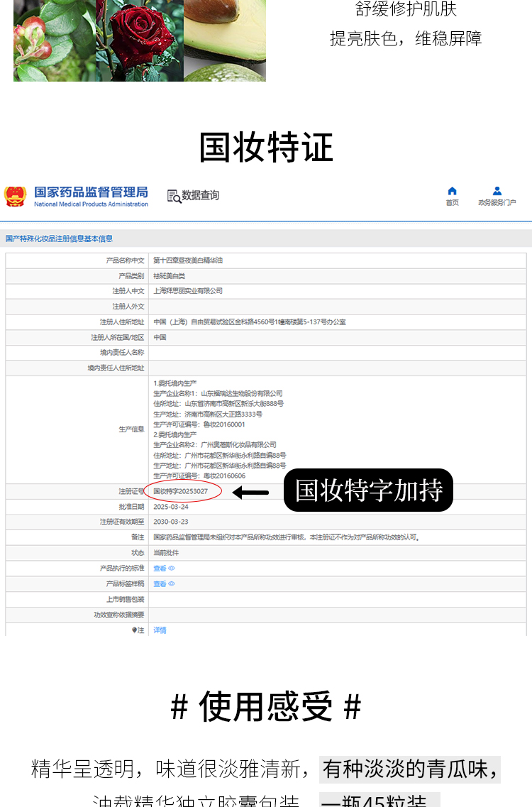Click the black left-pointing arrow graphic
Viewport: 532px width, 807px height.
pos(251,492)
